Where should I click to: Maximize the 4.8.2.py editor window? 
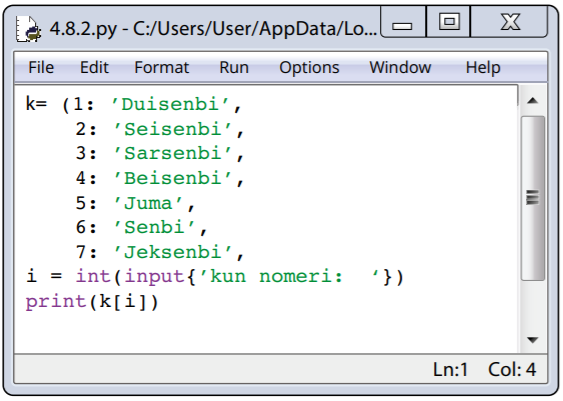(448, 22)
